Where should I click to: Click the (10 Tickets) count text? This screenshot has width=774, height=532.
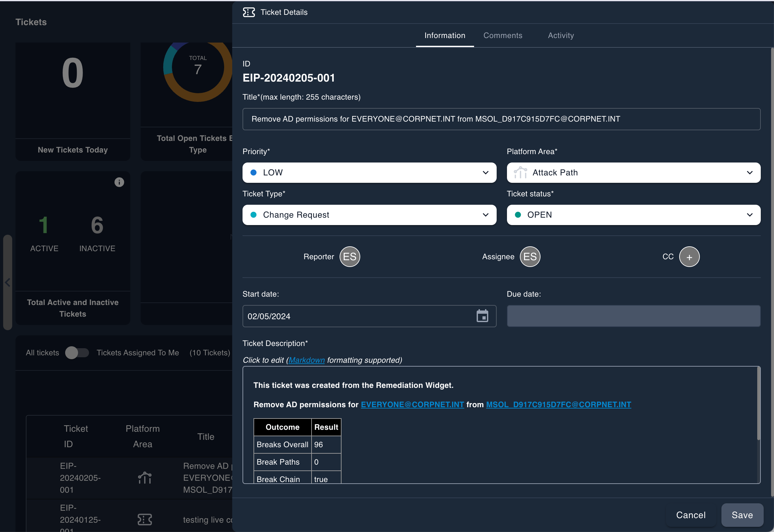[x=210, y=353]
